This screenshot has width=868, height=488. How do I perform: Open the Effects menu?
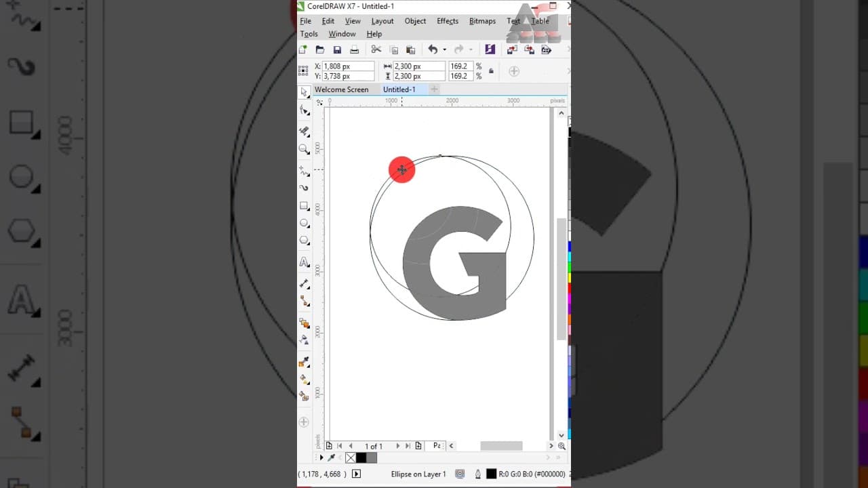[448, 21]
